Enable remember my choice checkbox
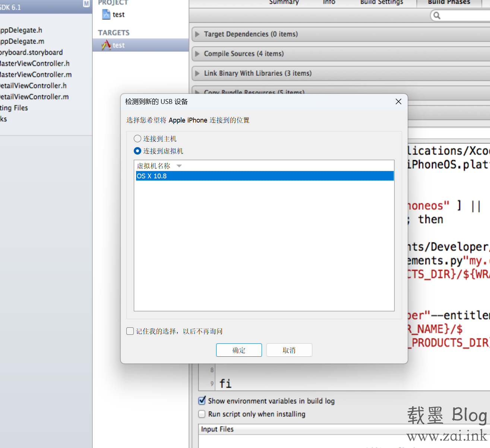The width and height of the screenshot is (490, 448). tap(130, 331)
